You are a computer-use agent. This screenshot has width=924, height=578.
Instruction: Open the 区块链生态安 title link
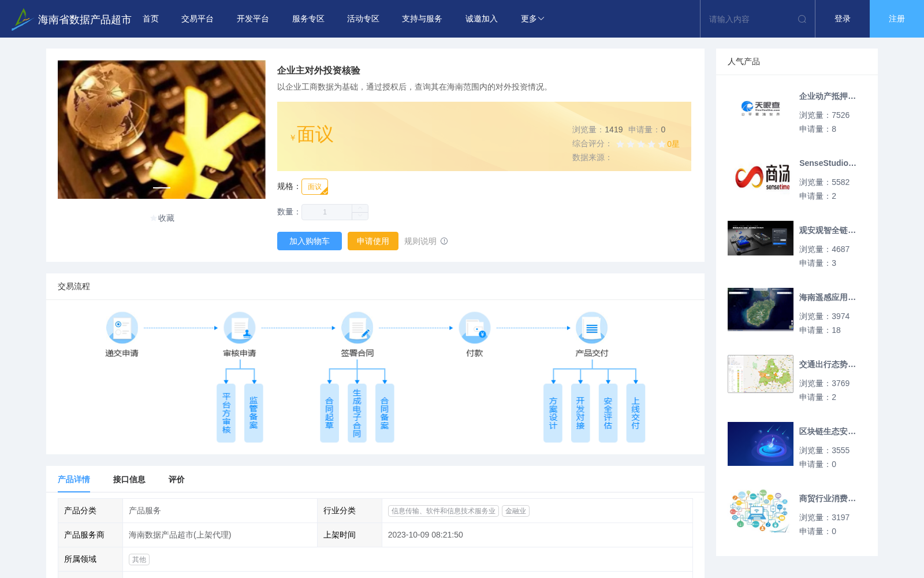tap(828, 431)
